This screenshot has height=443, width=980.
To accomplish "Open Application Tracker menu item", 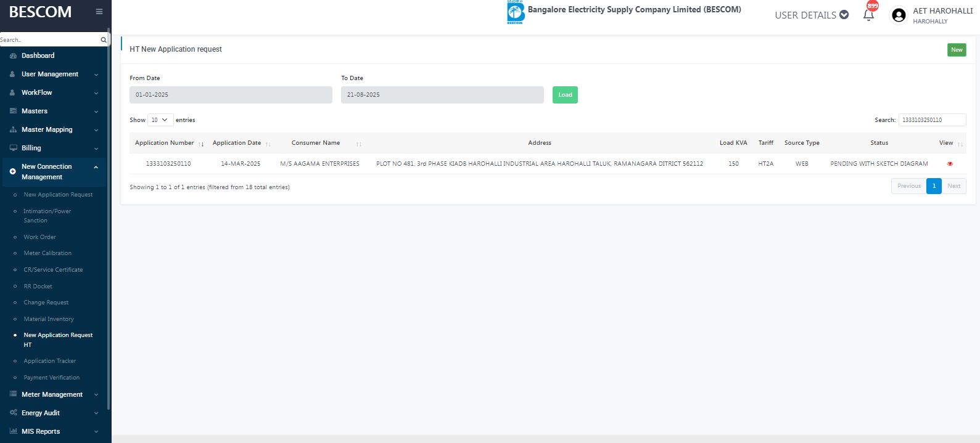I will click(50, 361).
